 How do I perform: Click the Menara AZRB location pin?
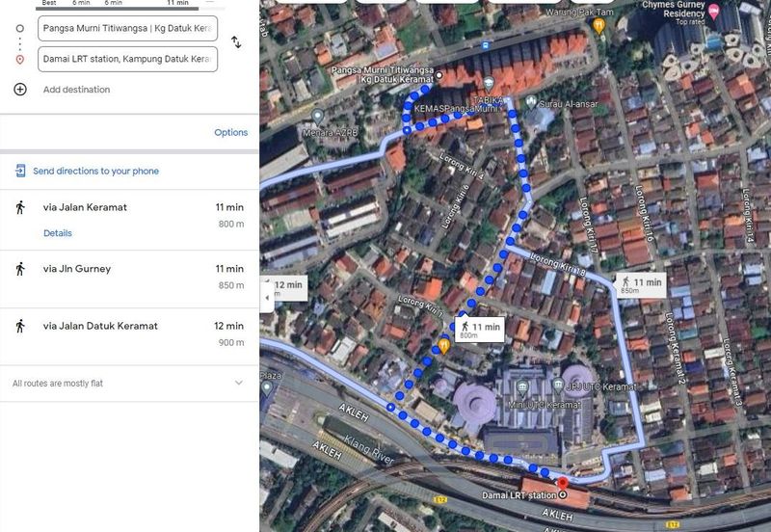pyautogui.click(x=318, y=117)
